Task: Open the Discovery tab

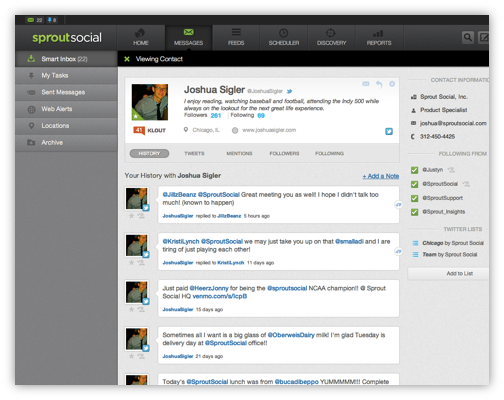Action: tap(331, 38)
